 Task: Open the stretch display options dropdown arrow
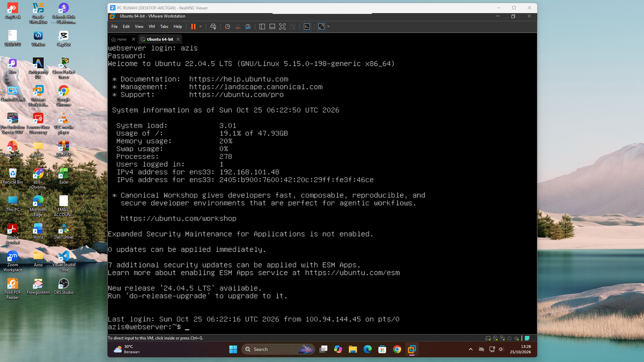(328, 27)
